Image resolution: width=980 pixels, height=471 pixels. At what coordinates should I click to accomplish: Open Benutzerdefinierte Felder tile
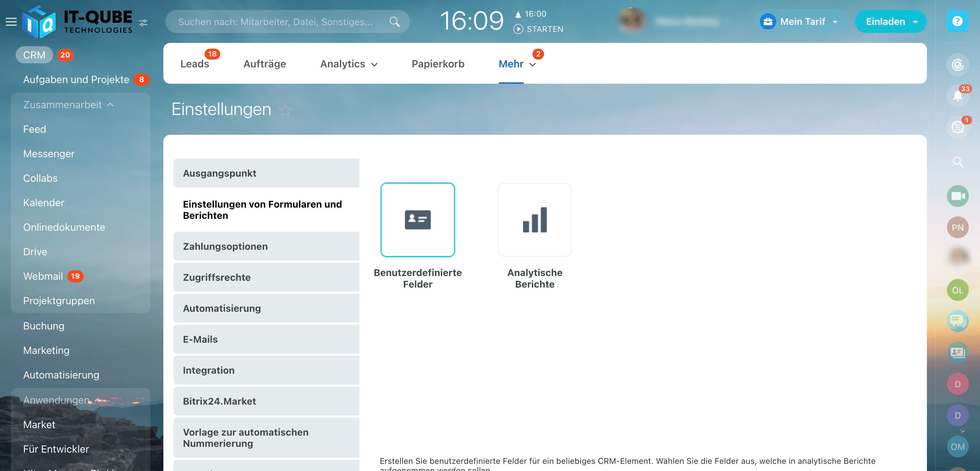[417, 220]
